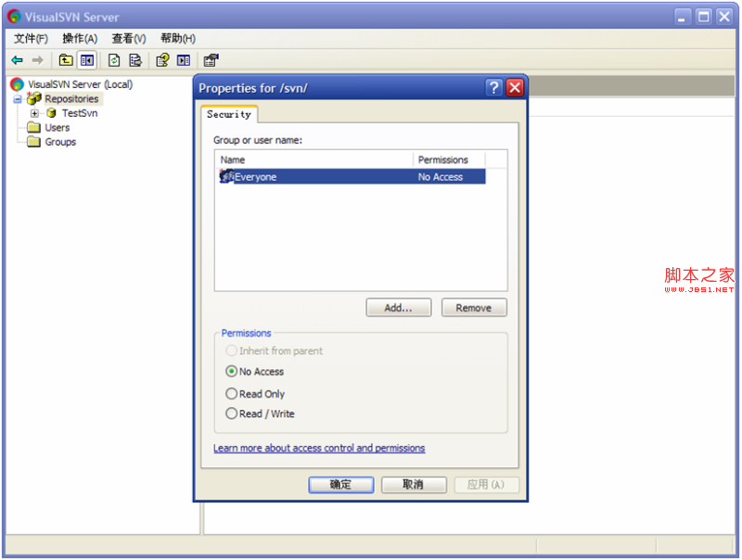This screenshot has width=742, height=560.
Task: Open Learn more about access control link
Action: pyautogui.click(x=319, y=448)
